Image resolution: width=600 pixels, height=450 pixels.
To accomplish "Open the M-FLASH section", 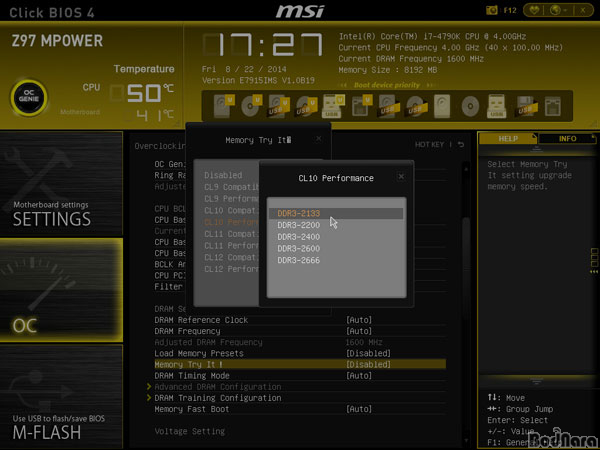I will [x=61, y=396].
